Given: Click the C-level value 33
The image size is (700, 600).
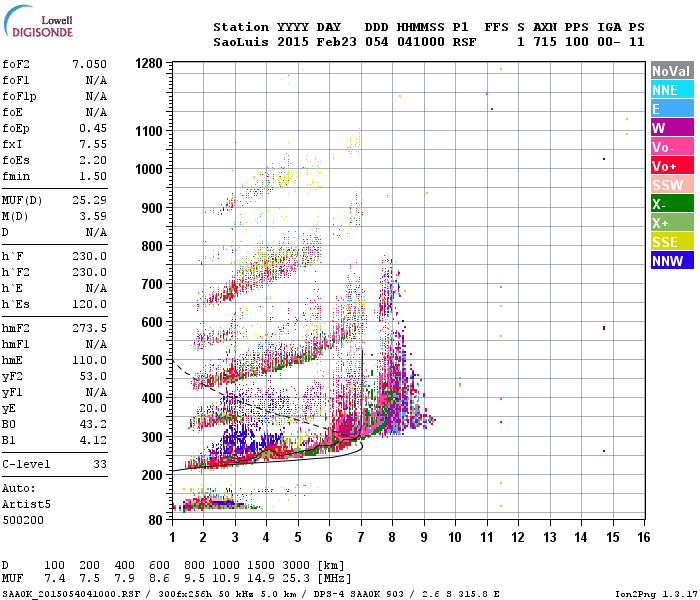Looking at the screenshot, I should click(100, 464).
